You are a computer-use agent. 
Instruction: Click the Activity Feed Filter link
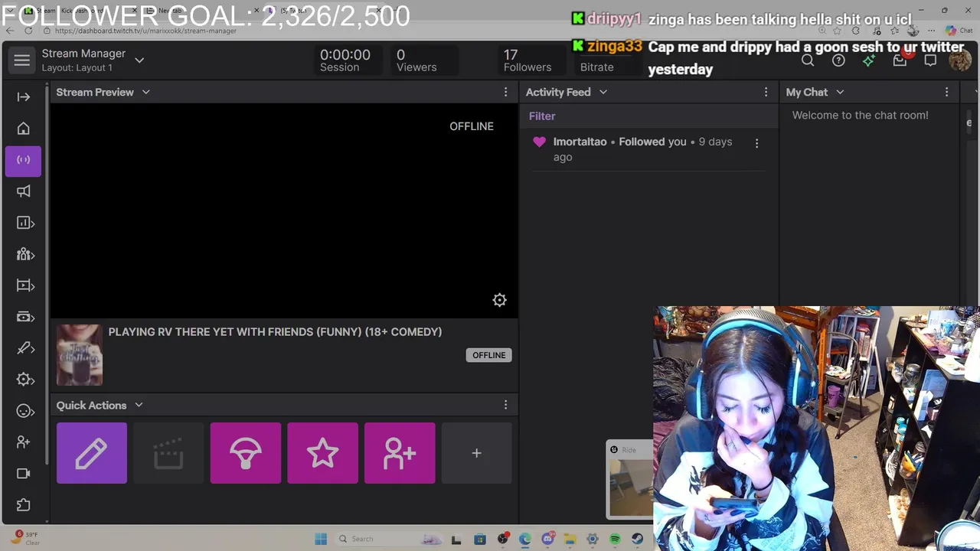[542, 116]
